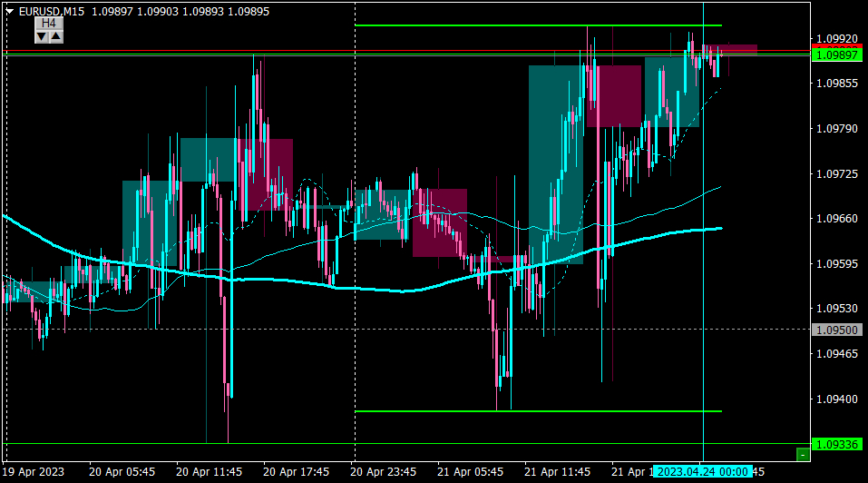868x483 pixels.
Task: Click the up arrow below H4
Action: pos(56,37)
